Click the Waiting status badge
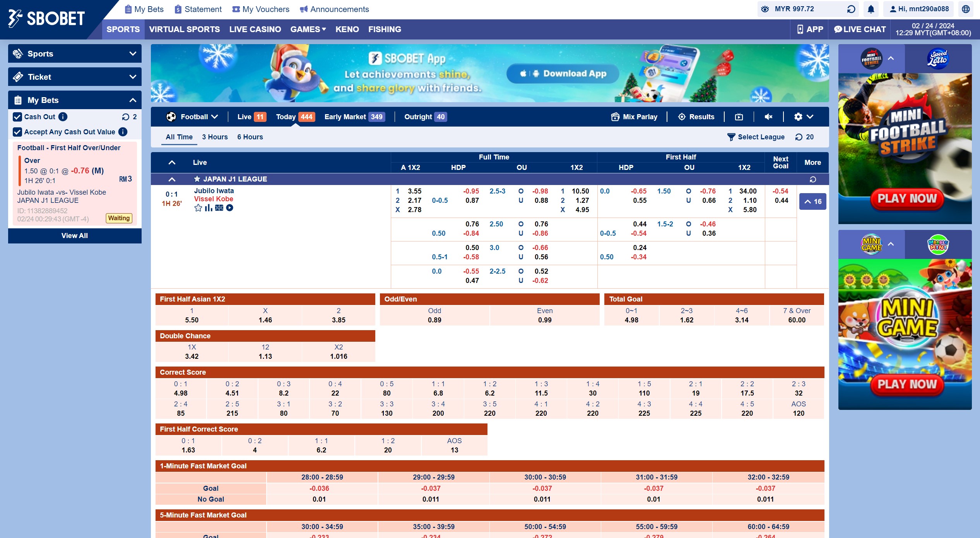This screenshot has width=980, height=538. 119,218
